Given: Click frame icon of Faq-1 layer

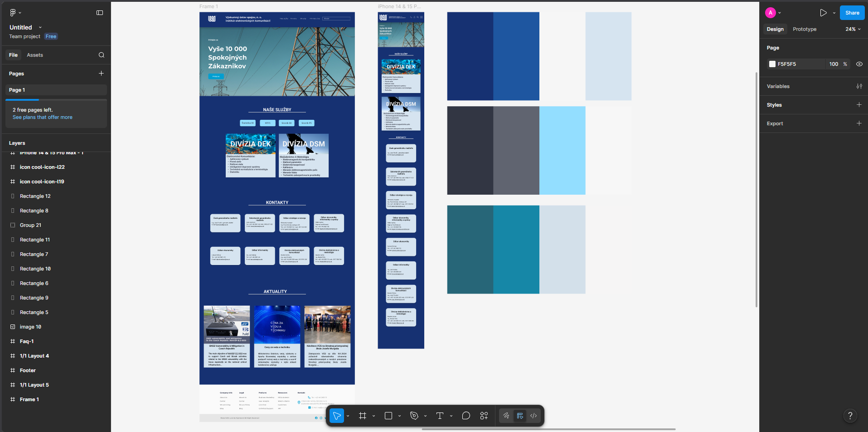Looking at the screenshot, I should coord(13,341).
